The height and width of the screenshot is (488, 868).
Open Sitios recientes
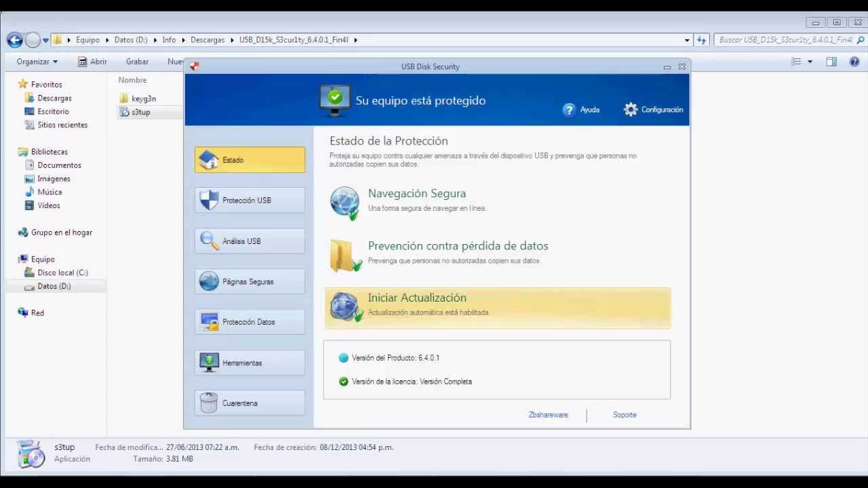click(x=62, y=125)
